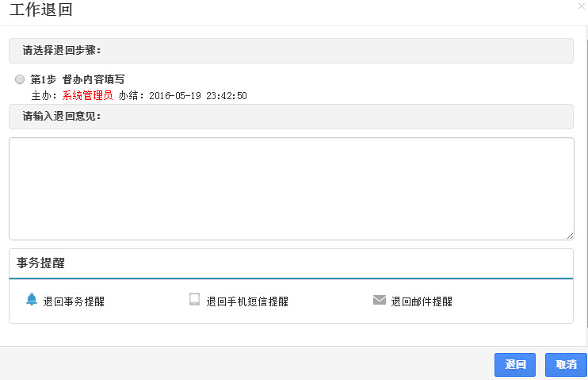Click the mobile phone SMS reminder icon

coord(194,300)
